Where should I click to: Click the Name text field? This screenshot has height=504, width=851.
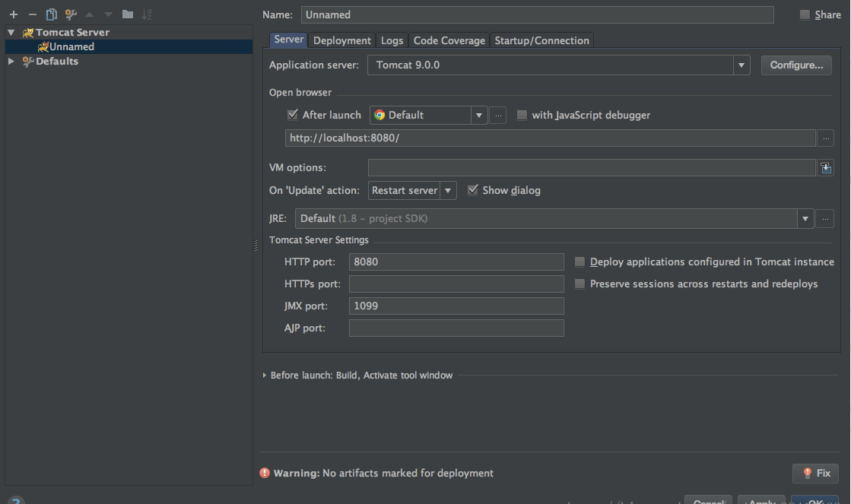(538, 14)
